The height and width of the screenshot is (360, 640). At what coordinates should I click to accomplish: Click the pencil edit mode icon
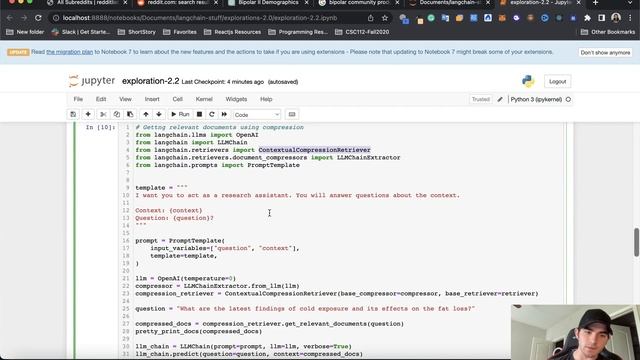pos(500,100)
